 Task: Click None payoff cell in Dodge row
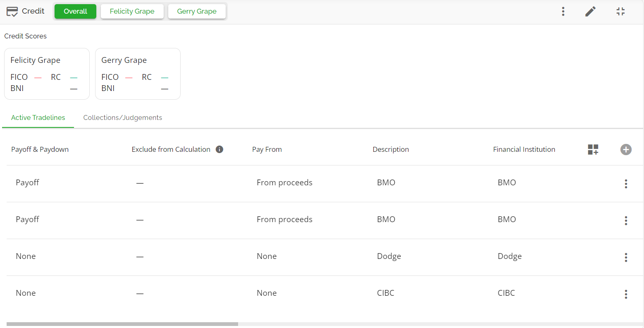tap(26, 256)
